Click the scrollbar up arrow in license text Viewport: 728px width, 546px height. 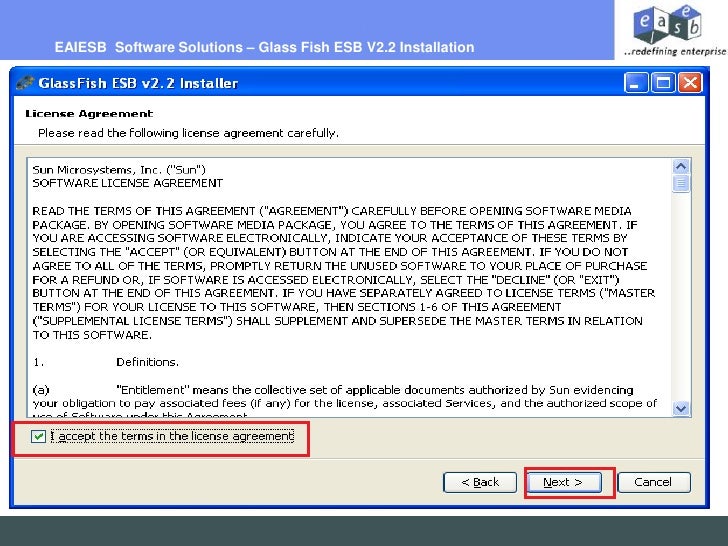point(681,167)
